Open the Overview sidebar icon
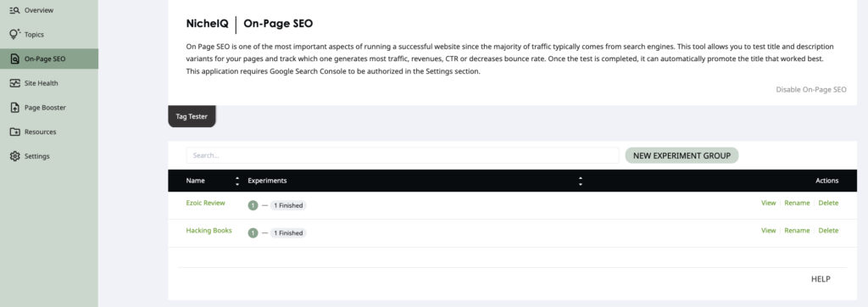The image size is (868, 307). point(15,10)
